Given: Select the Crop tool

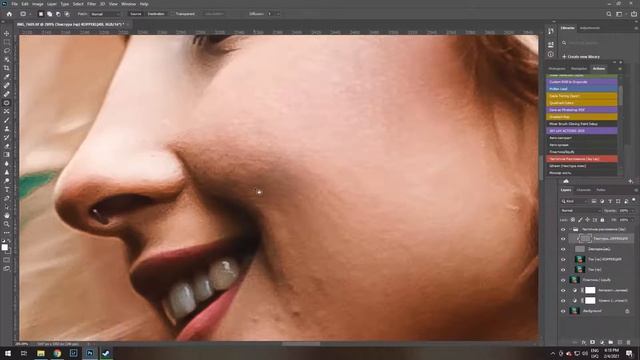Looking at the screenshot, I should point(7,68).
